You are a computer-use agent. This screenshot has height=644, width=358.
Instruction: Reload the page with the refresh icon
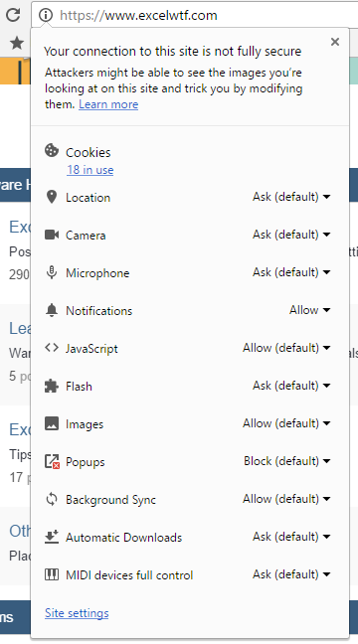13,15
